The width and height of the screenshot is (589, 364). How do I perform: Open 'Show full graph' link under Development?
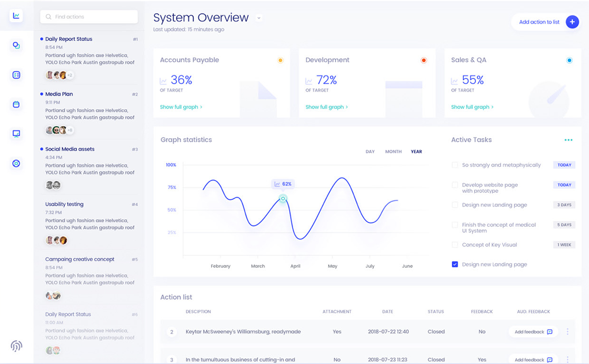326,107
